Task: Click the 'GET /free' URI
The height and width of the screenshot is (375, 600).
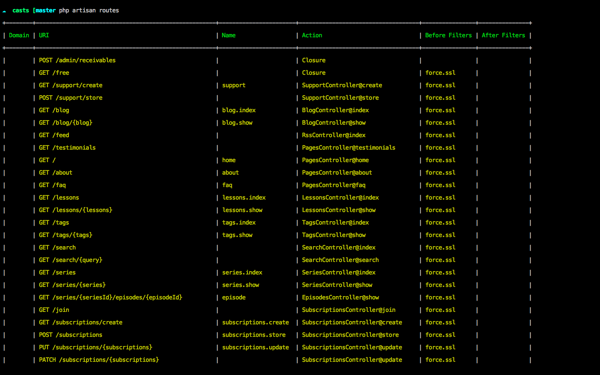Action: 54,73
